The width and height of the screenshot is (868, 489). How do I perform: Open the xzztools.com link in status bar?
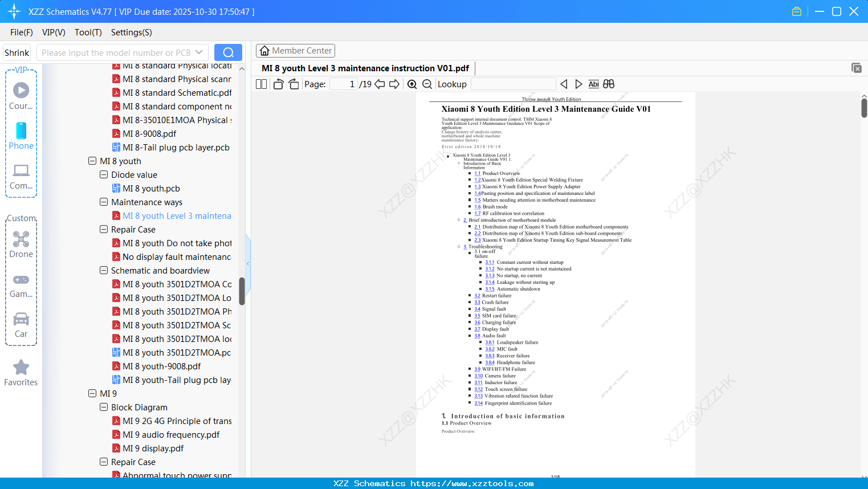472,483
